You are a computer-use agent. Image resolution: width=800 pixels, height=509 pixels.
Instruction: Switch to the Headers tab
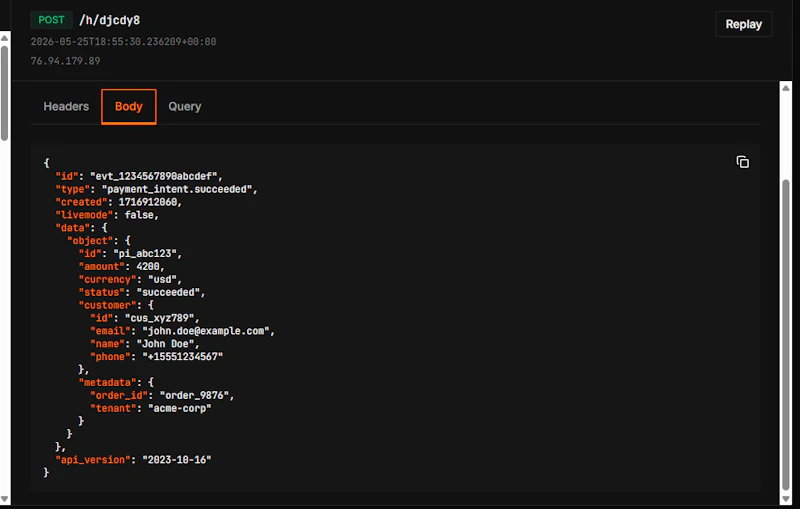point(66,106)
